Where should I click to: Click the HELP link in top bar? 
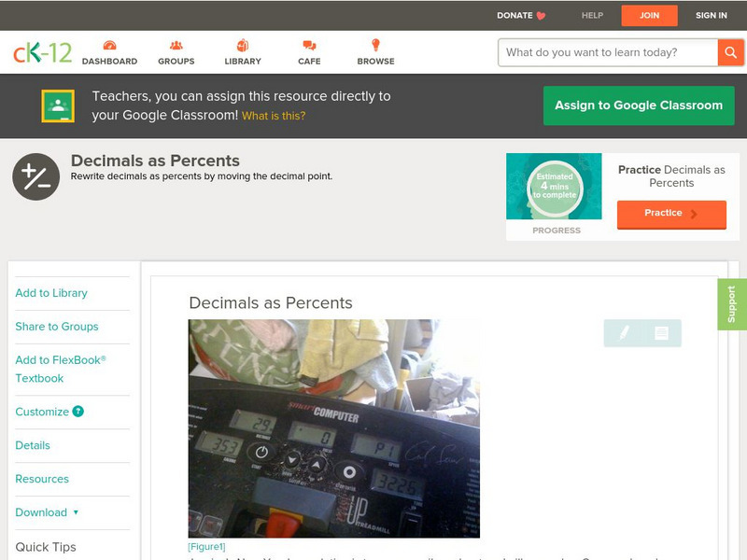pos(592,16)
